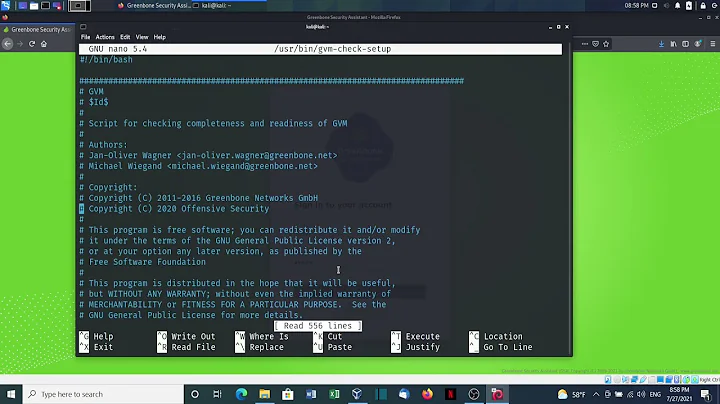This screenshot has width=720, height=404.
Task: Open Kali notifications bell
Action: coord(678,6)
